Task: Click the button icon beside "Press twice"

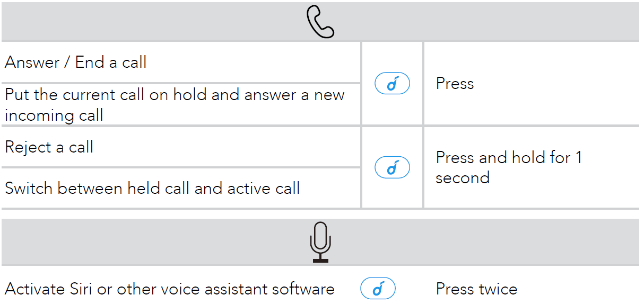Action: tap(378, 289)
